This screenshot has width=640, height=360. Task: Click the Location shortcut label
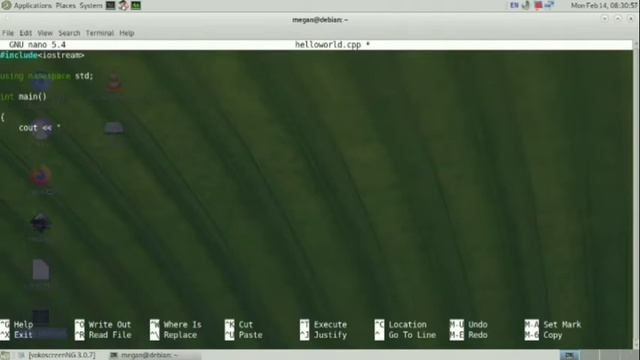coord(407,324)
